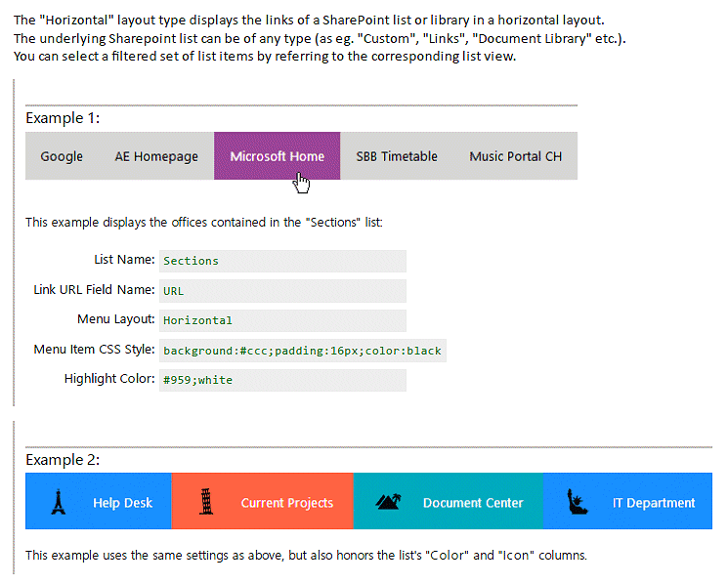
Task: Select the Current Projects text label
Action: pyautogui.click(x=287, y=503)
